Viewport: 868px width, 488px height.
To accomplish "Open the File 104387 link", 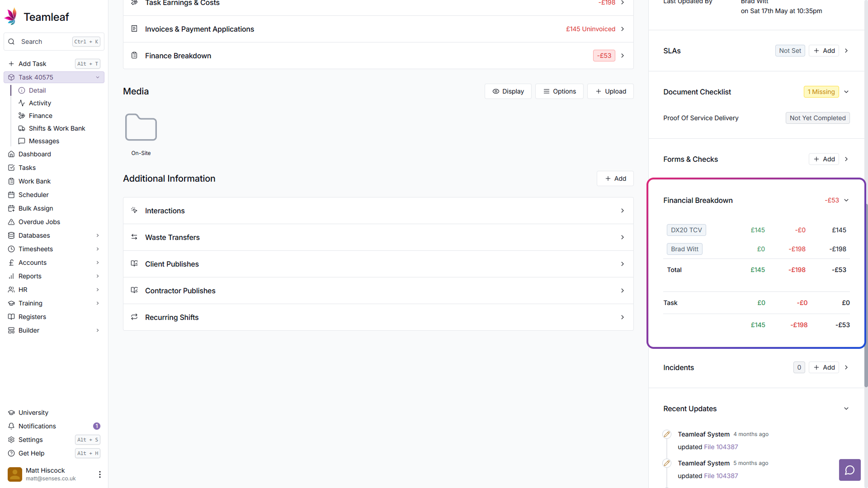I will click(721, 447).
